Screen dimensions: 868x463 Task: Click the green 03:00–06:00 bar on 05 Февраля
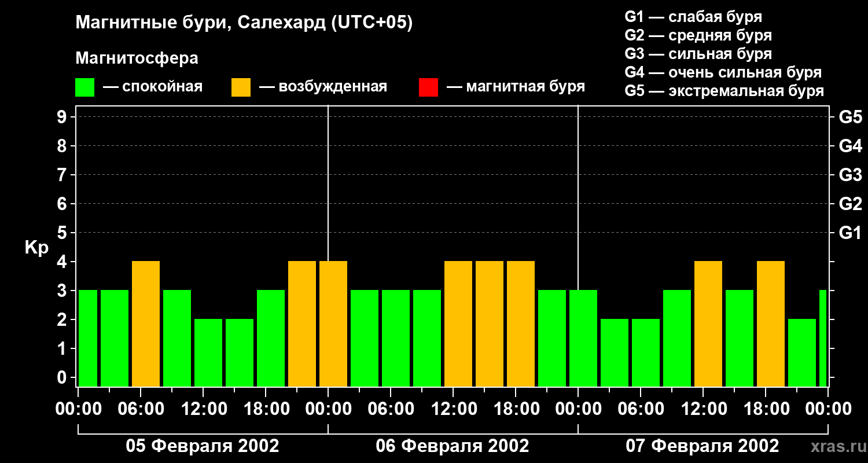(115, 339)
